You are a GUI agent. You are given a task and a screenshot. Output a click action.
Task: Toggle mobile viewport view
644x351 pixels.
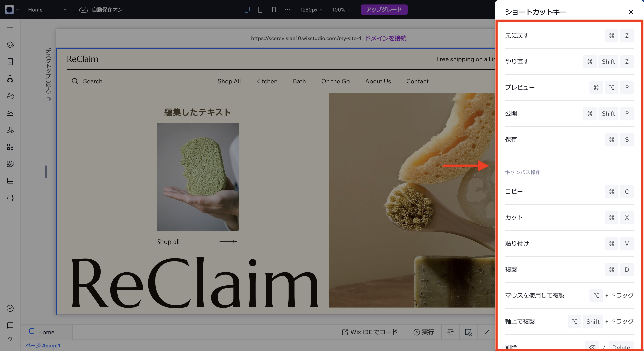[274, 10]
